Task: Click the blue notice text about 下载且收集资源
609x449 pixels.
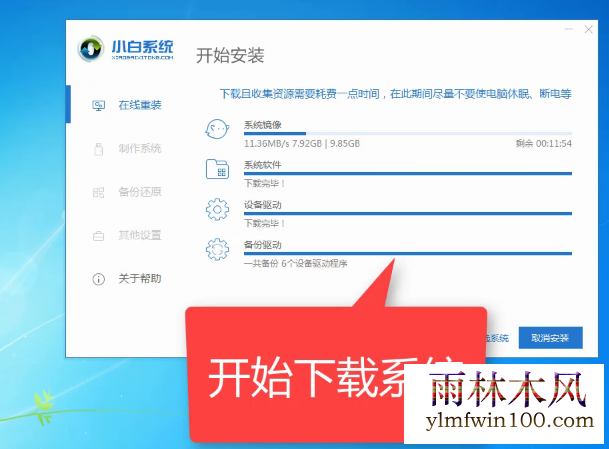Action: pyautogui.click(x=395, y=94)
